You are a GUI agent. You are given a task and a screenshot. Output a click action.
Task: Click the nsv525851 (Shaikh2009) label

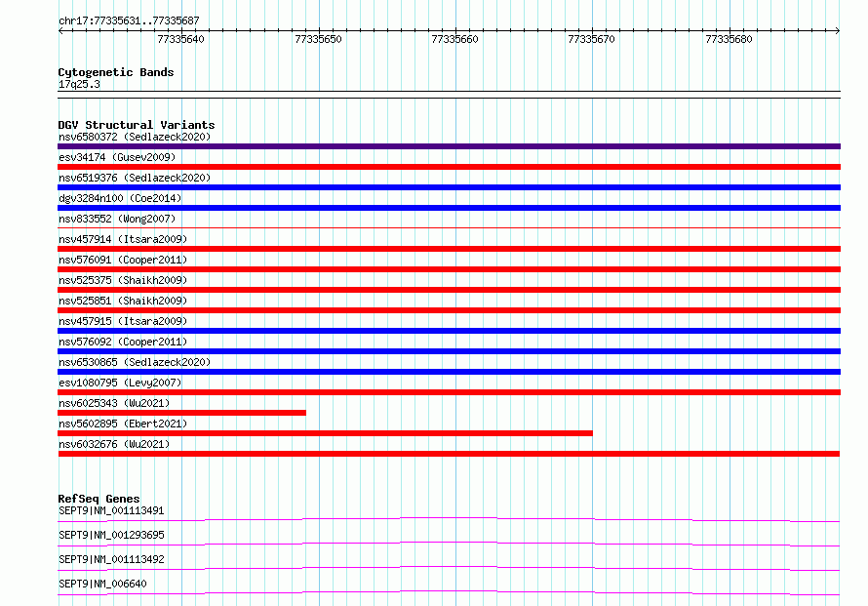pyautogui.click(x=123, y=301)
